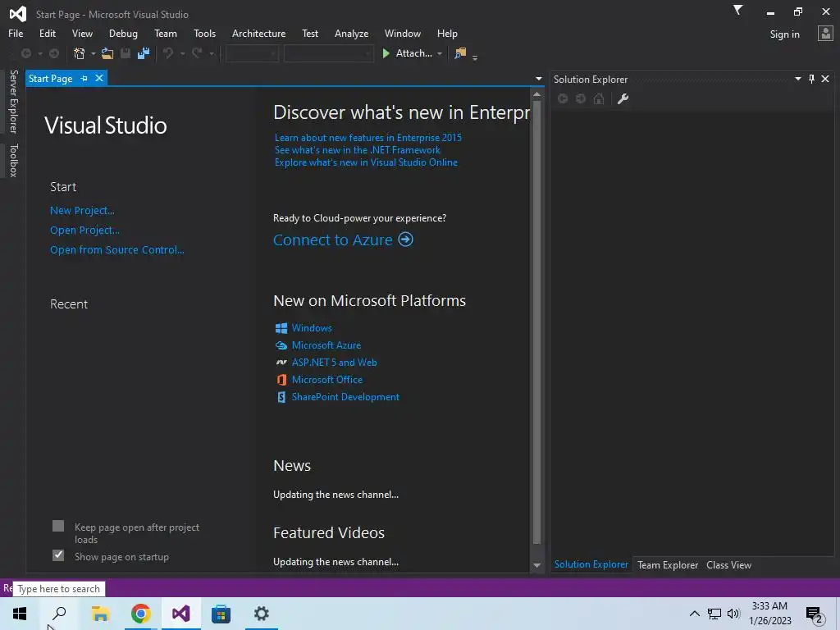Open File Explorer from the taskbar

[100, 614]
